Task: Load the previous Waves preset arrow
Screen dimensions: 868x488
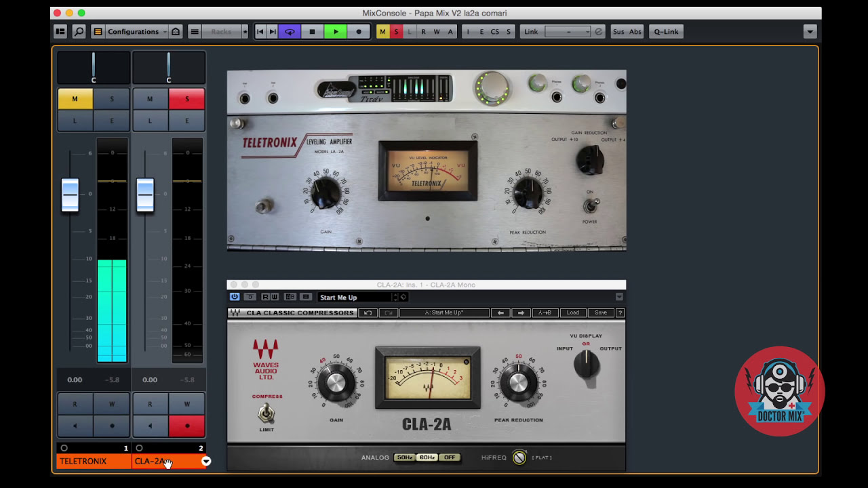Action: point(500,312)
